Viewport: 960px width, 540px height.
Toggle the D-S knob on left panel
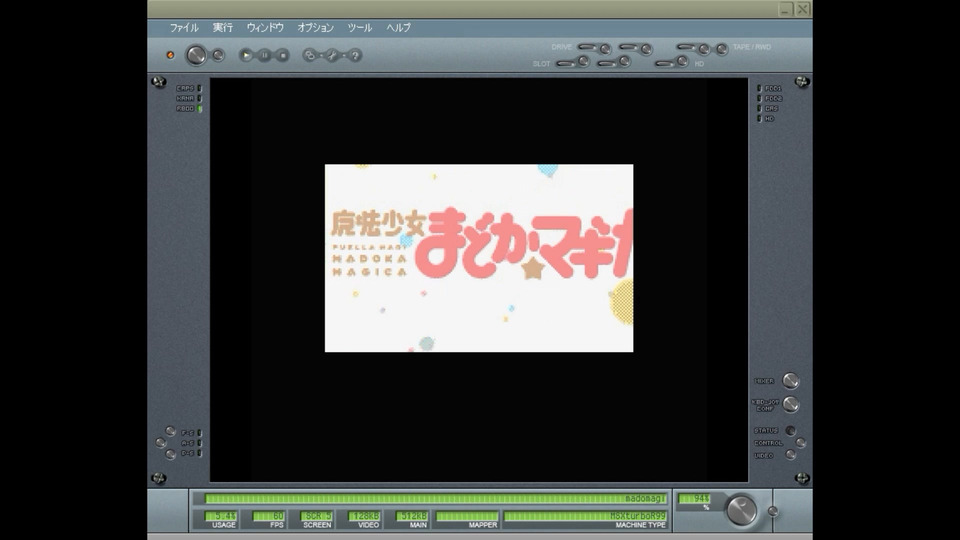[170, 454]
